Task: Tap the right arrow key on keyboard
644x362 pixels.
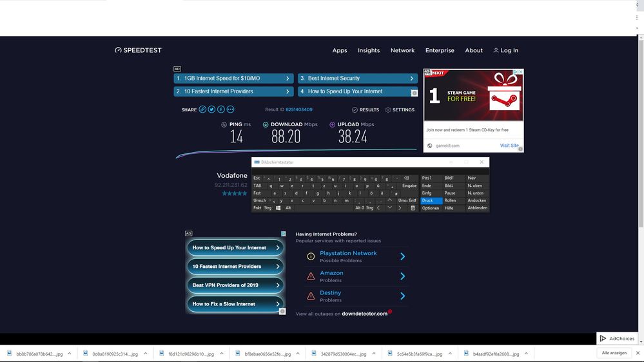Action: pos(400,208)
